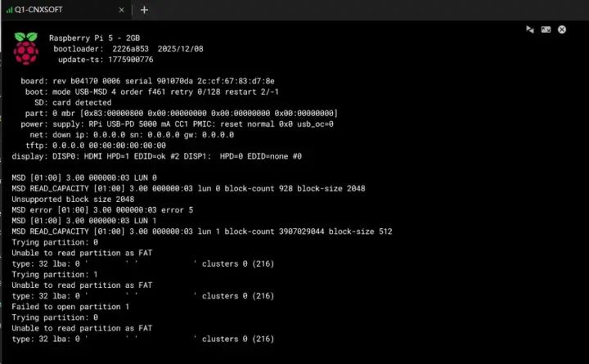Click the Raspberry Pi logo
This screenshot has height=364, width=589.
click(26, 48)
